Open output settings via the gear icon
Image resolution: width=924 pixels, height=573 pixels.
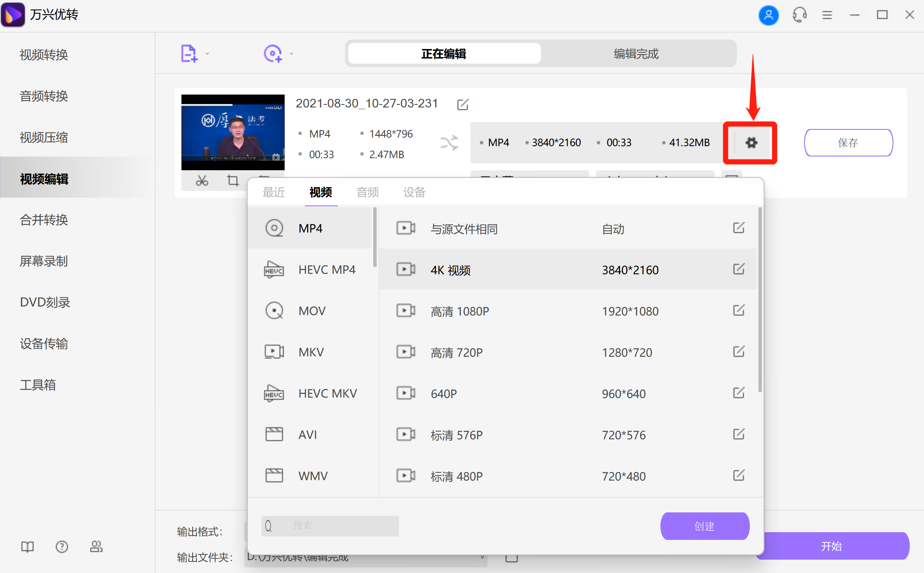[x=750, y=143]
